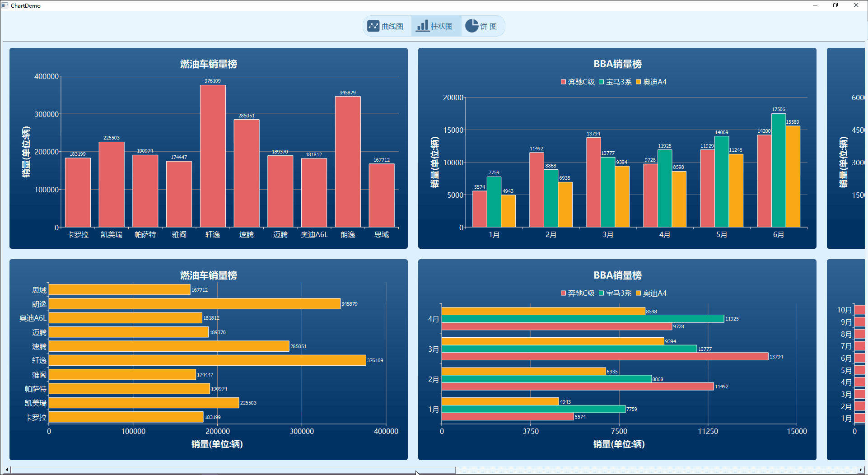Click the yellow legend swatch in lower BBA chart

pos(638,293)
